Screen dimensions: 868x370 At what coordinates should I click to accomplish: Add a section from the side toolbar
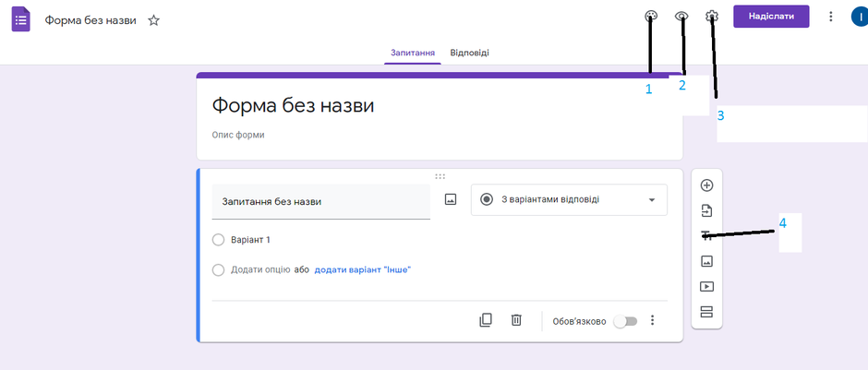(x=707, y=312)
